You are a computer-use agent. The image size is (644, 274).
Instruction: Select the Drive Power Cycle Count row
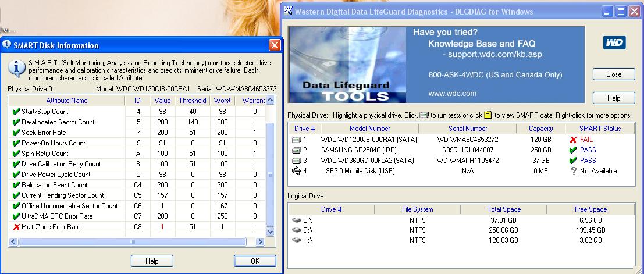point(137,175)
